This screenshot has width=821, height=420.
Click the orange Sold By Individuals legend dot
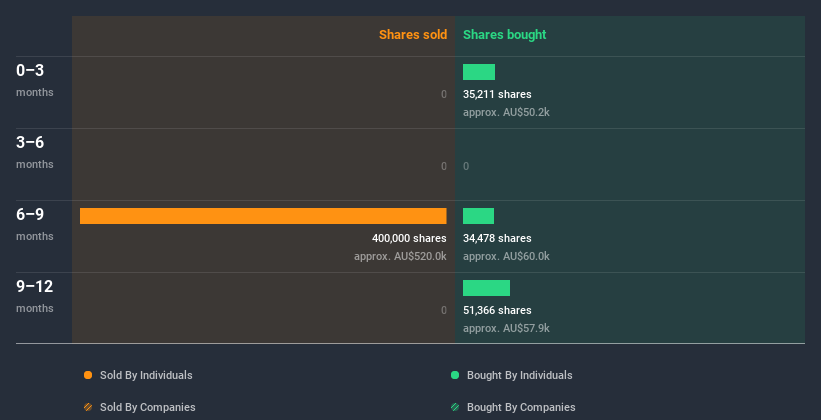88,375
